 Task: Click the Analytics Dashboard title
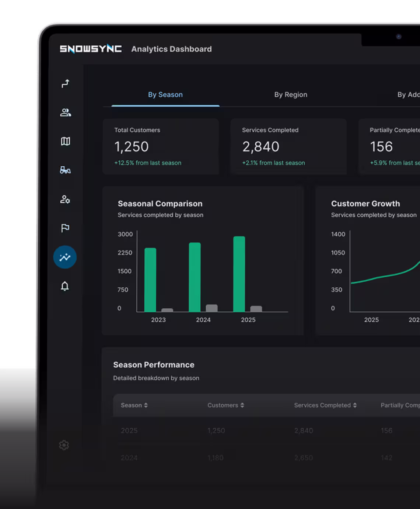[172, 49]
